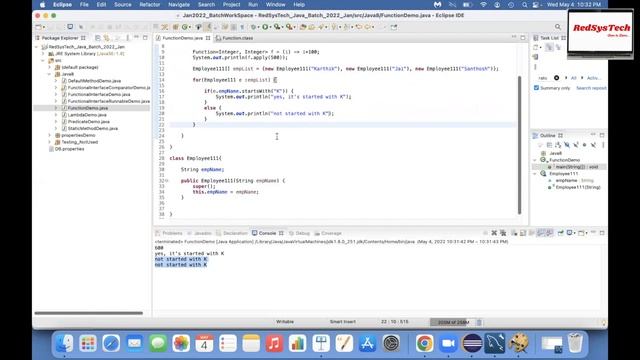
Task: Maximize the Console view
Action: tap(602, 233)
